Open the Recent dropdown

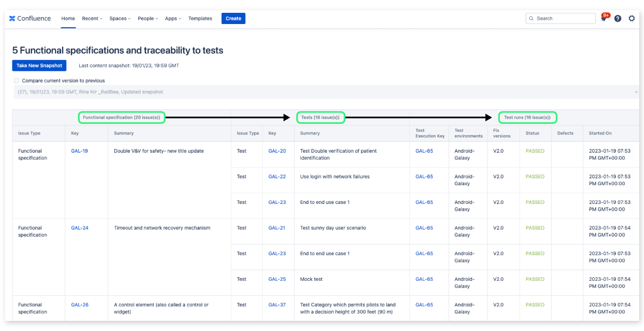point(91,18)
